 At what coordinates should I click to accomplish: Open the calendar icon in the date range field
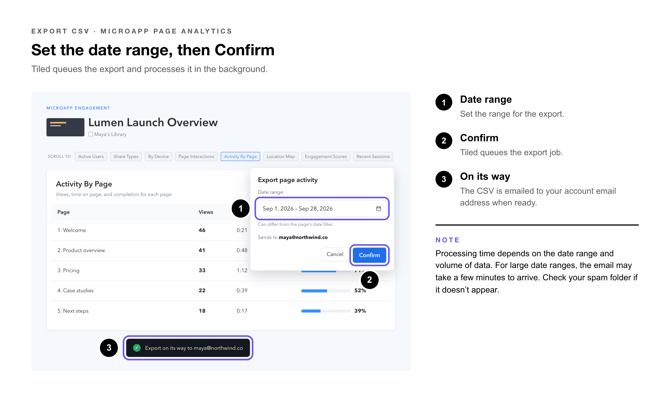pos(378,208)
